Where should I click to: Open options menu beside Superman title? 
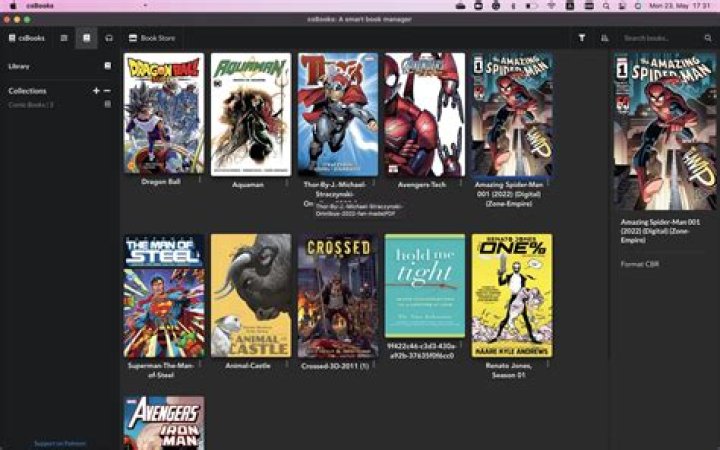click(200, 364)
